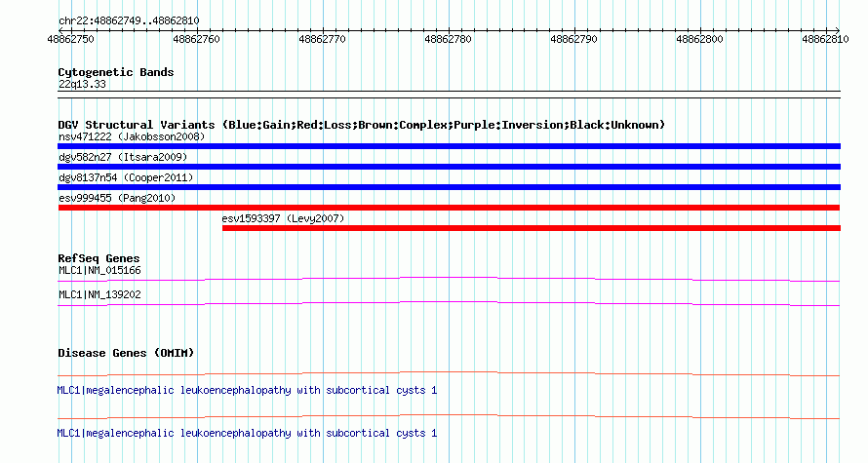The width and height of the screenshot is (868, 463).
Task: Open variant nsv471222 (Jakobsson2008) label
Action: click(132, 136)
